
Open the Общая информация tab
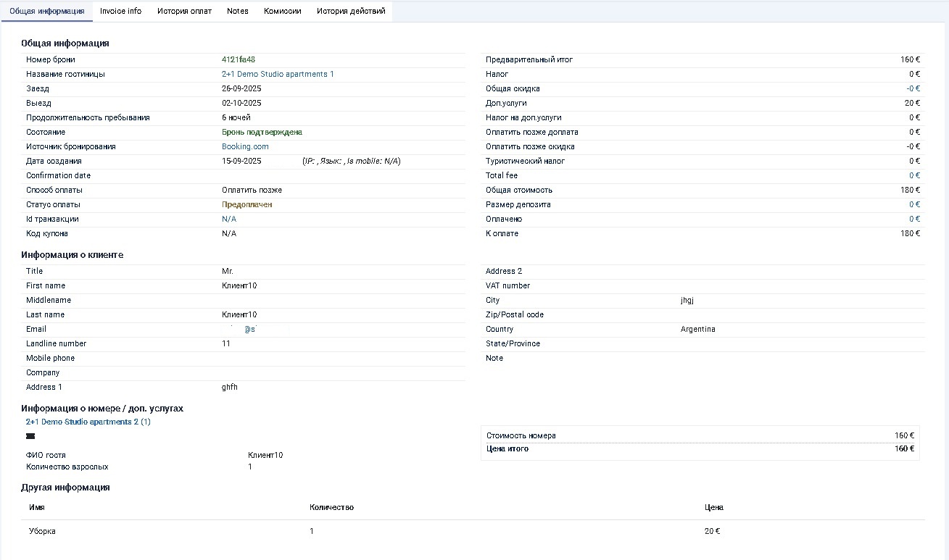[x=47, y=12]
